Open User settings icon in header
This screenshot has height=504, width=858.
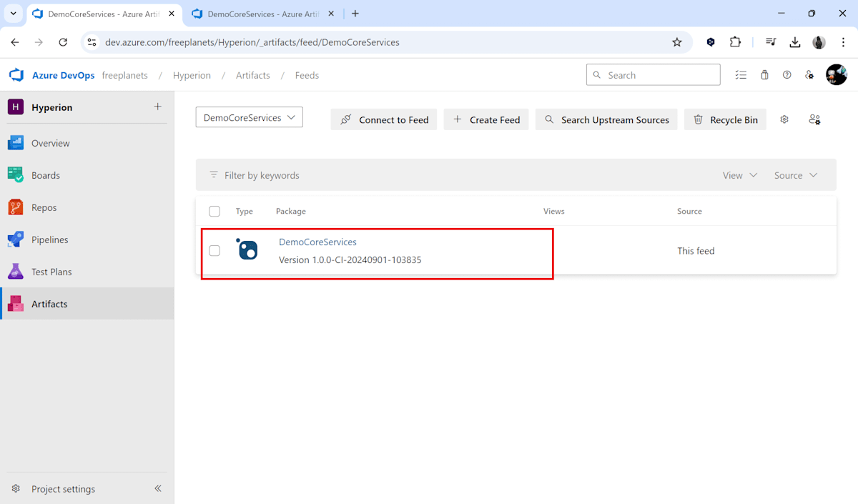tap(809, 75)
